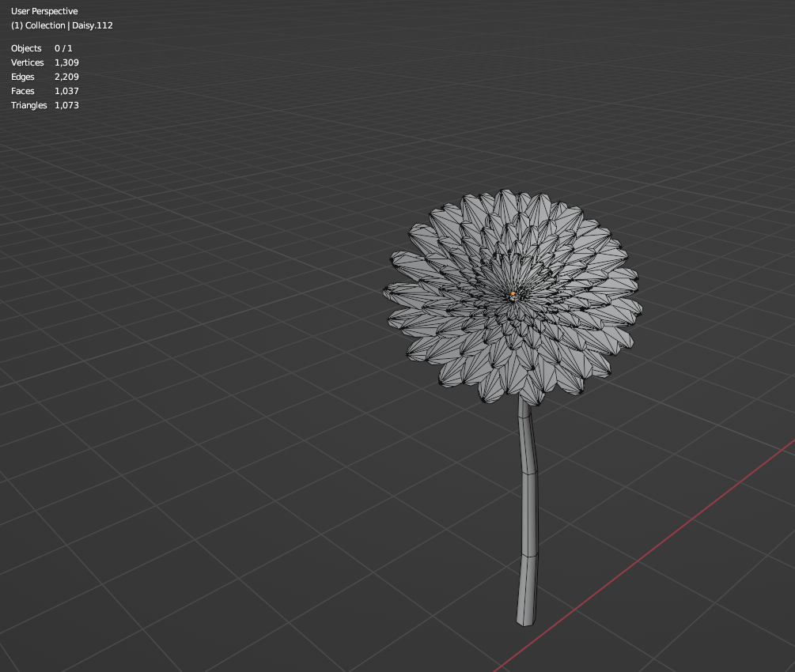Click the orange origin point at flower center
The height and width of the screenshot is (672, 795).
(513, 293)
